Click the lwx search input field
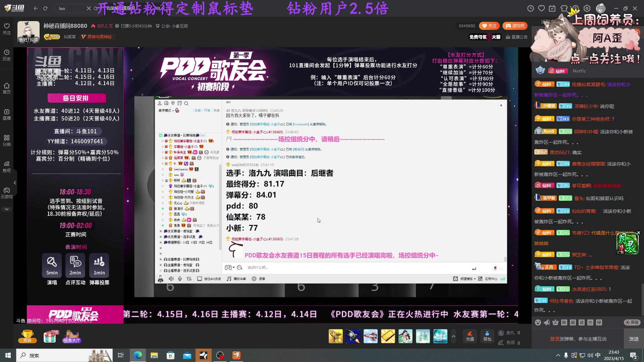This screenshot has height=362, width=644. 70,8
